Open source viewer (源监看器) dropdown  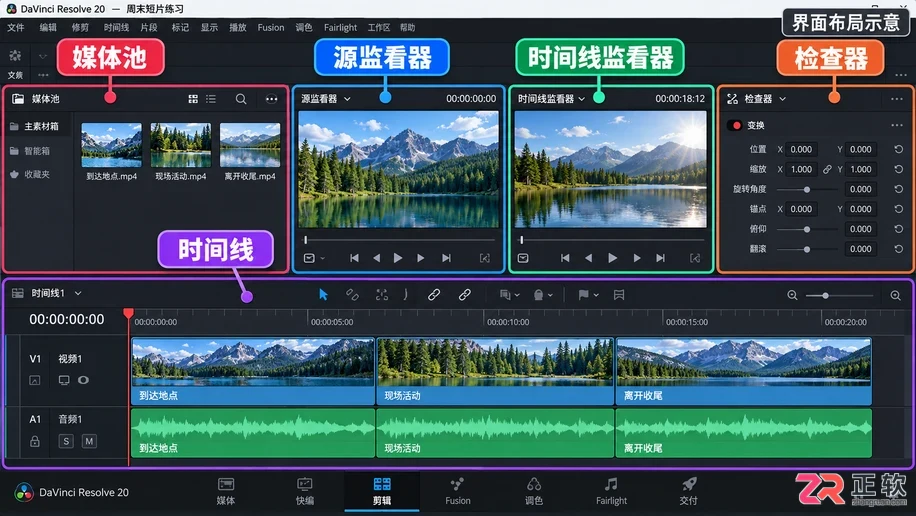[x=347, y=99]
